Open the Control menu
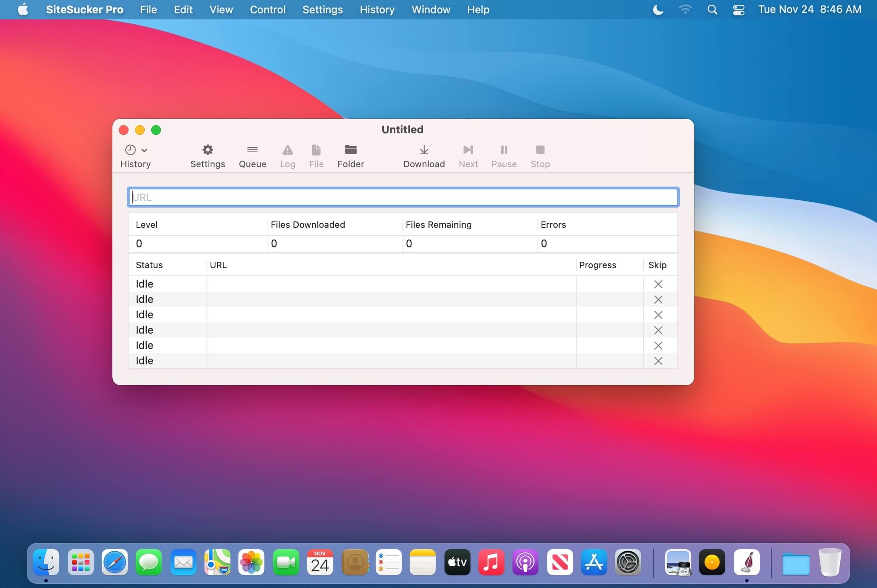The image size is (877, 588). 268,9
